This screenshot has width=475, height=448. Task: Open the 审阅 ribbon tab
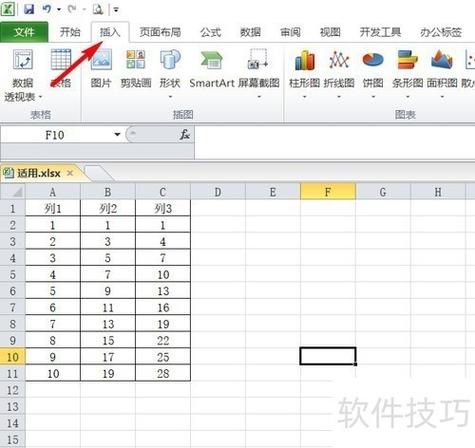pos(290,32)
